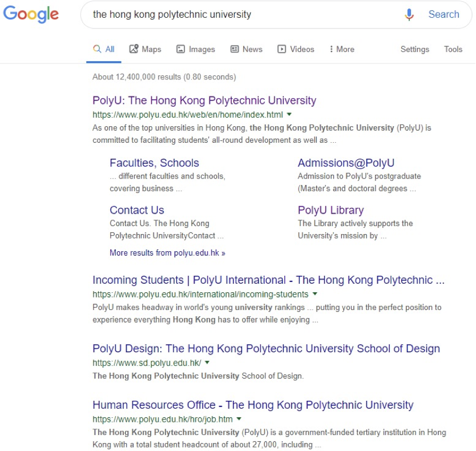Click the News newspaper icon

click(235, 49)
